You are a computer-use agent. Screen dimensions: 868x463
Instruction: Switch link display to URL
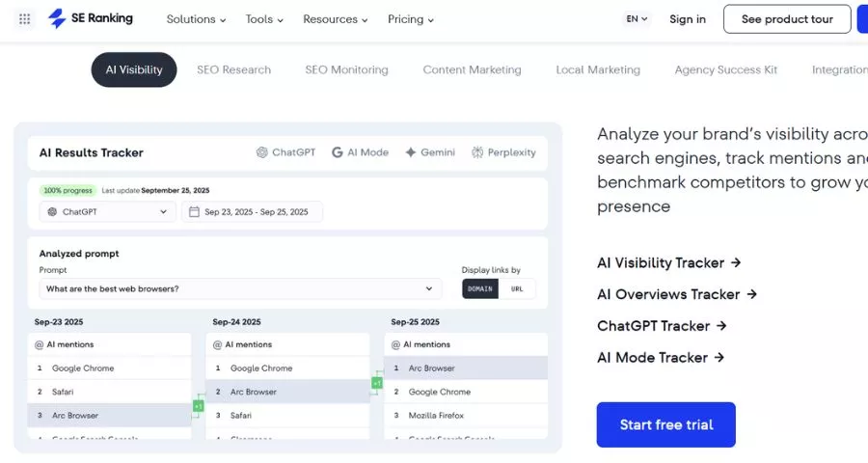tap(517, 288)
